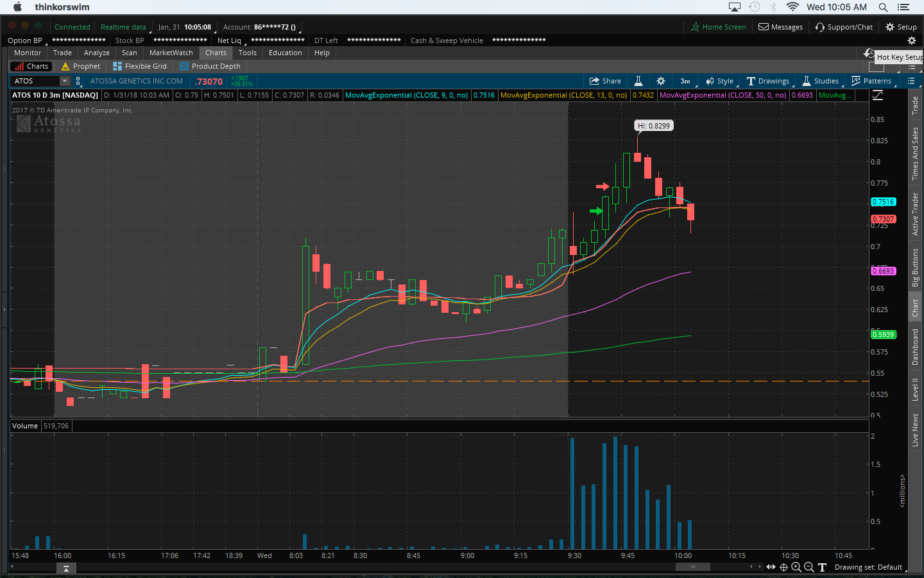This screenshot has height=578, width=924.
Task: Switch to the Flexible Grid view
Action: (x=140, y=66)
